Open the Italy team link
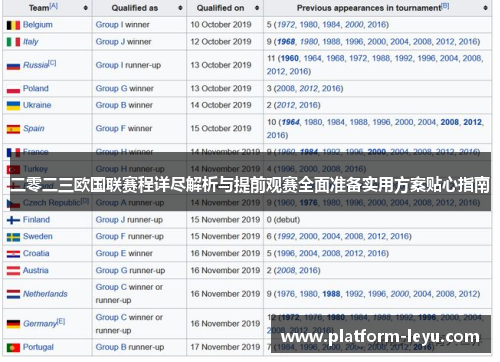This screenshot has width=500, height=362. click(x=31, y=42)
